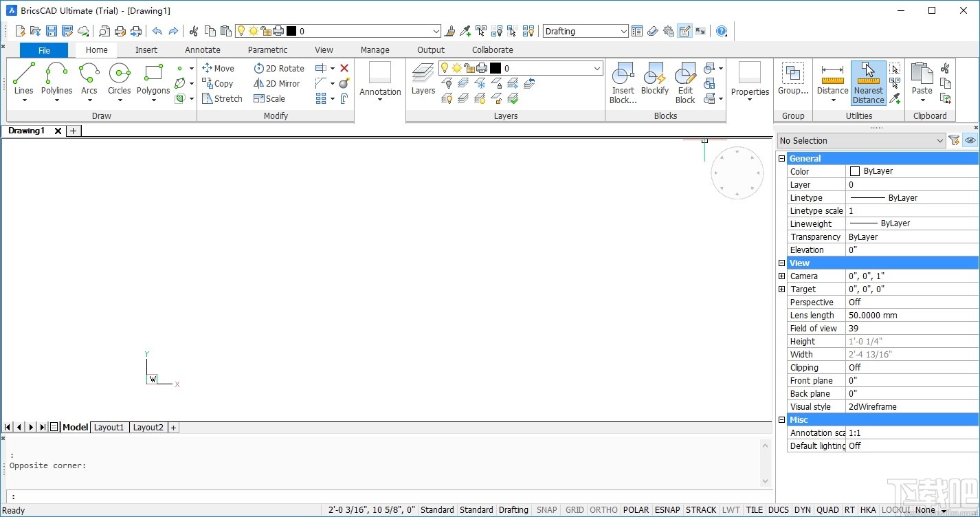Open the Insert Block tool

coord(622,82)
